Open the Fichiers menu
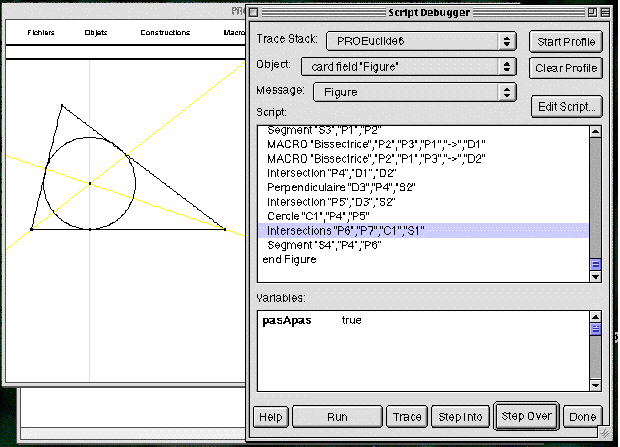This screenshot has width=620, height=447. [x=41, y=33]
